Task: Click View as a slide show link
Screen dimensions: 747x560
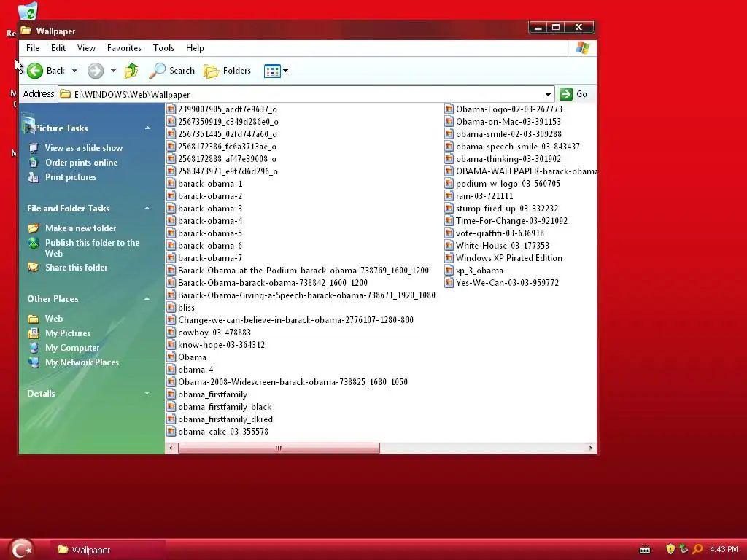Action: 84,147
